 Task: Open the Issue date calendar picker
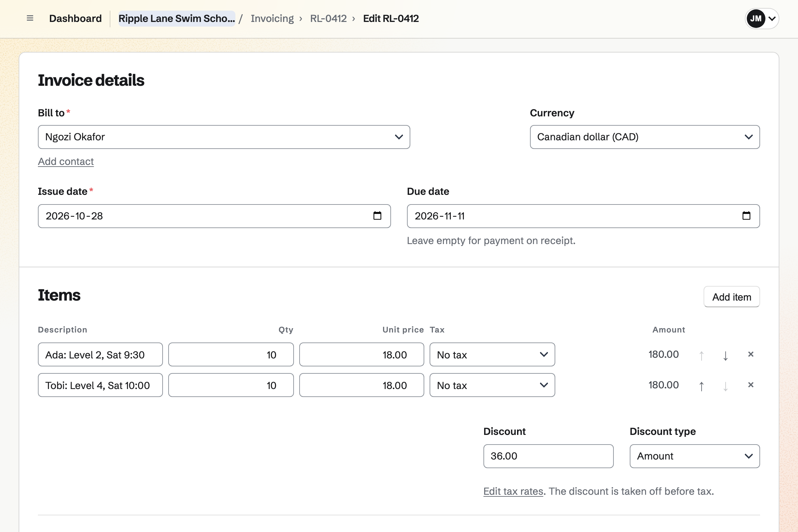click(377, 216)
